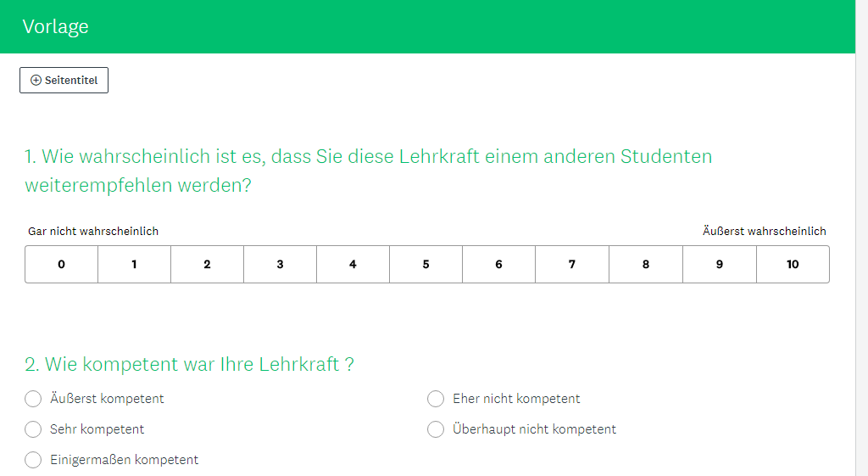Pick rating 7 on the recommendation scale
The width and height of the screenshot is (868, 476).
tap(571, 264)
